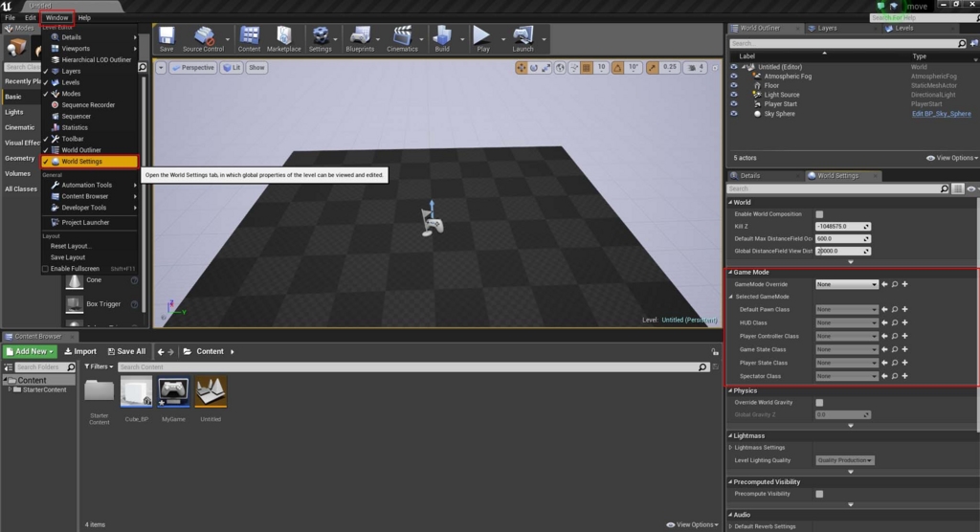Image resolution: width=980 pixels, height=532 pixels.
Task: Open the Help menu
Action: point(84,17)
